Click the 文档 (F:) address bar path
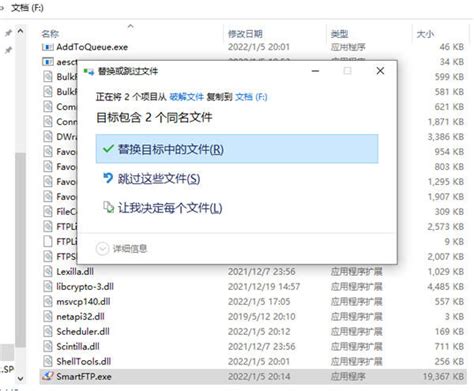 (x=27, y=7)
